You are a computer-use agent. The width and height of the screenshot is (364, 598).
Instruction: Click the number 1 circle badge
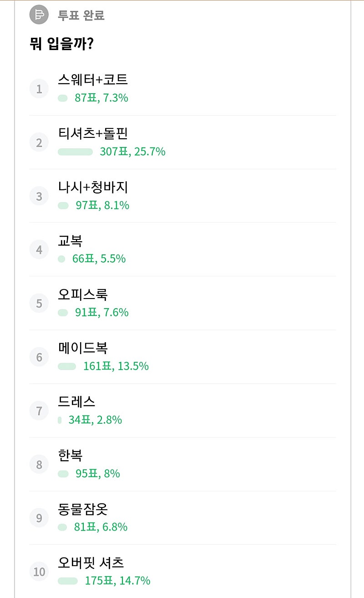coord(39,89)
